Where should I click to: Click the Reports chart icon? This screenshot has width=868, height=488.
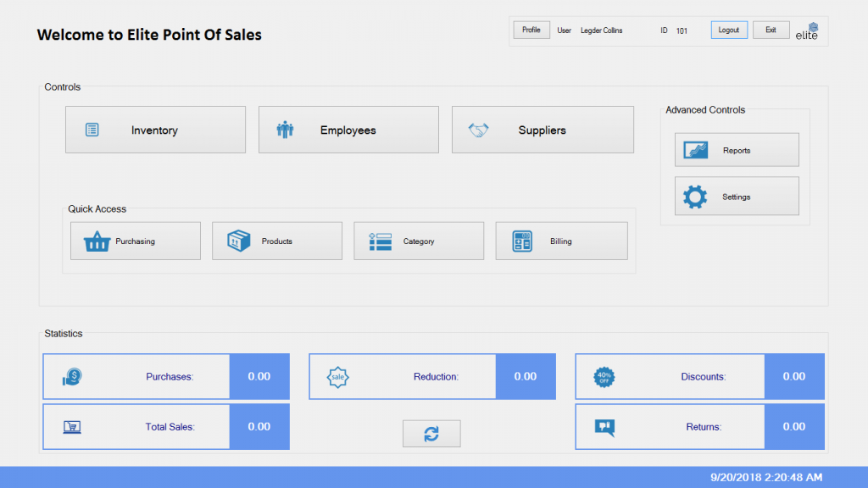coord(696,150)
